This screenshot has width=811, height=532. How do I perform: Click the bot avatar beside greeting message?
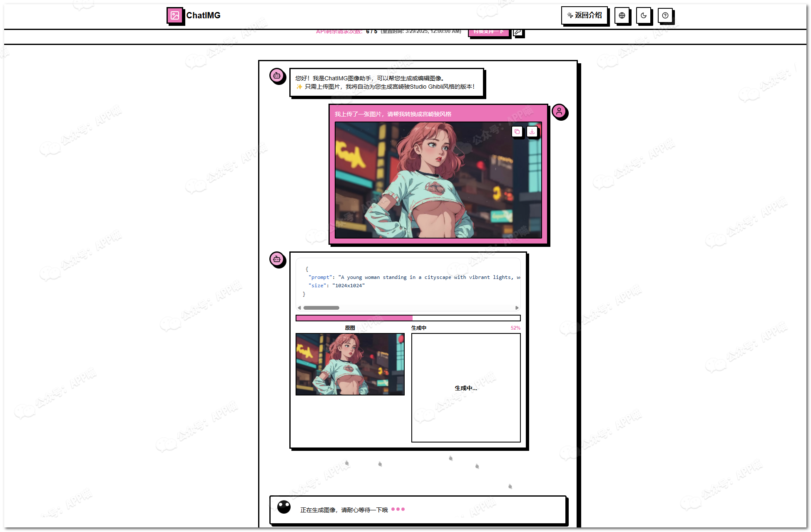tap(277, 75)
